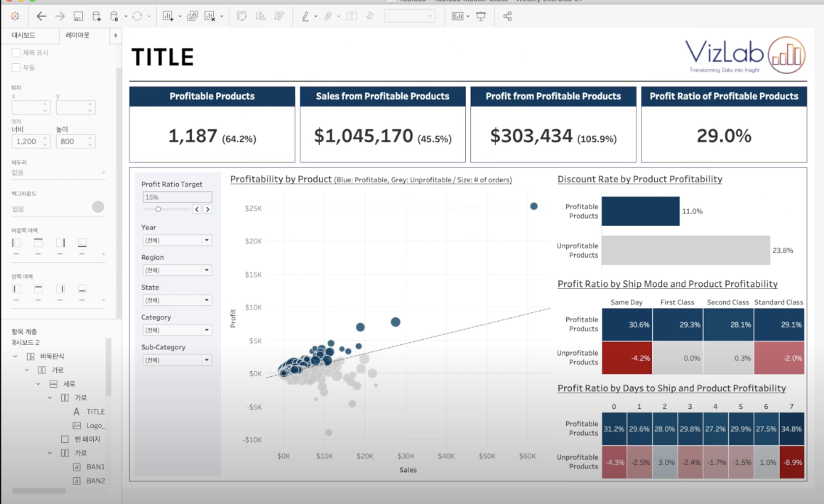This screenshot has width=824, height=504.
Task: Click the 백그라운드 background color circle swatch
Action: tap(98, 207)
